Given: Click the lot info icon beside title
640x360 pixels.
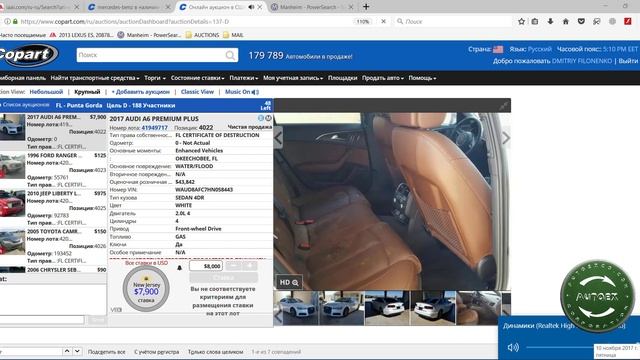Looking at the screenshot, I should click(x=261, y=118).
